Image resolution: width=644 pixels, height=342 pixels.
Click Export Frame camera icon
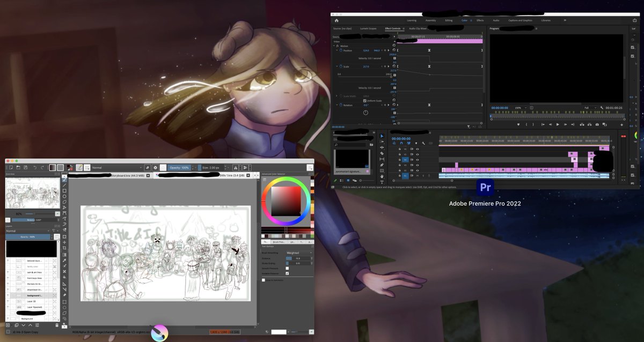[597, 124]
